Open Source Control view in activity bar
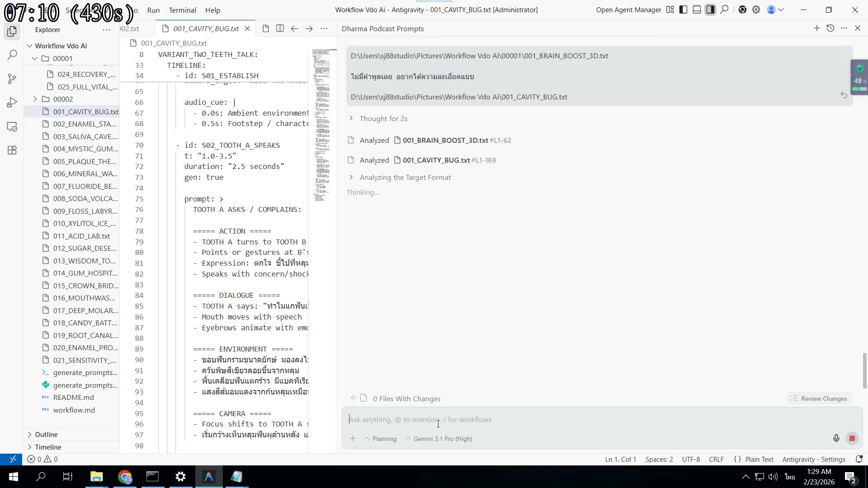The image size is (868, 488). (12, 79)
